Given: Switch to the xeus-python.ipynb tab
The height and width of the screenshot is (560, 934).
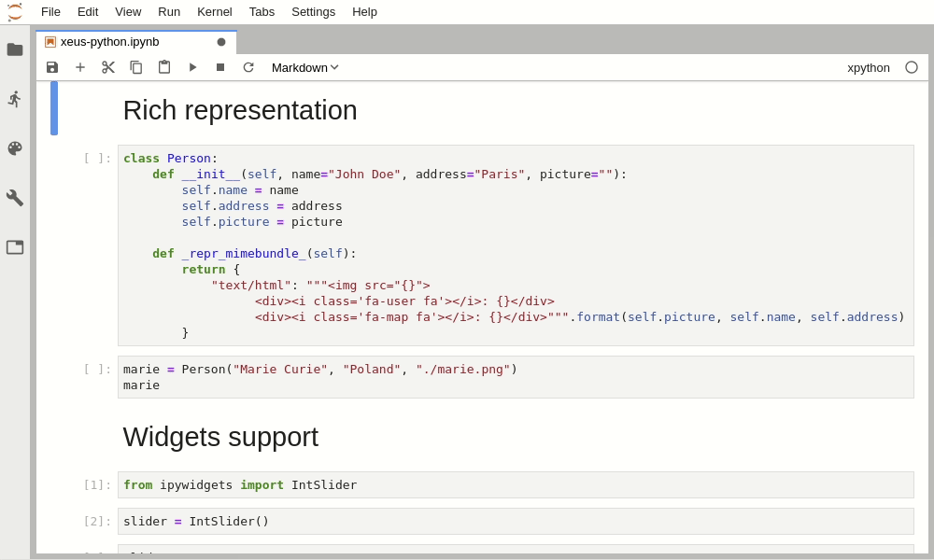Looking at the screenshot, I should pyautogui.click(x=110, y=42).
